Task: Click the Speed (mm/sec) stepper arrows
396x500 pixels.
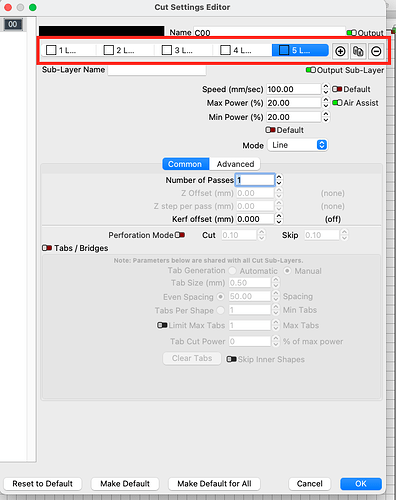Action: [x=326, y=89]
